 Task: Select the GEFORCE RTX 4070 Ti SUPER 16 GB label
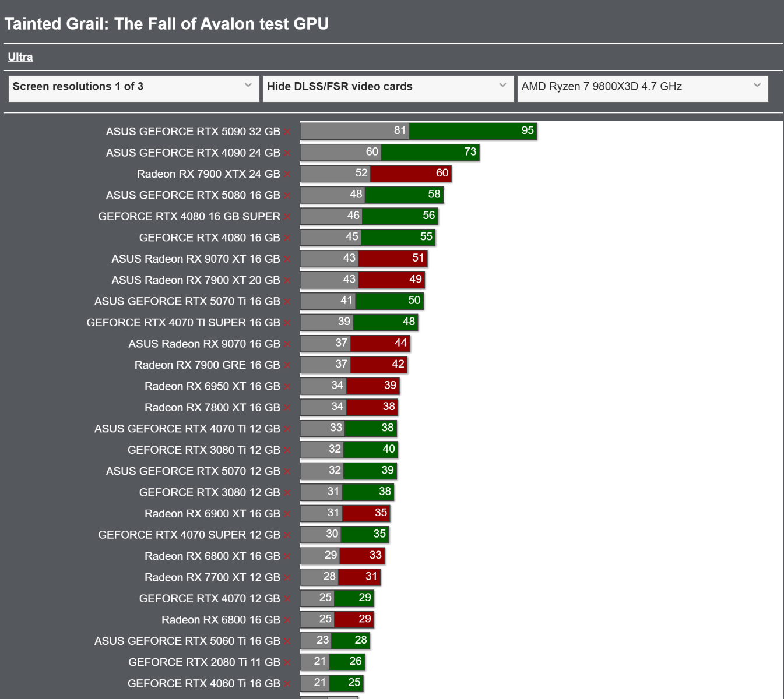tap(184, 323)
